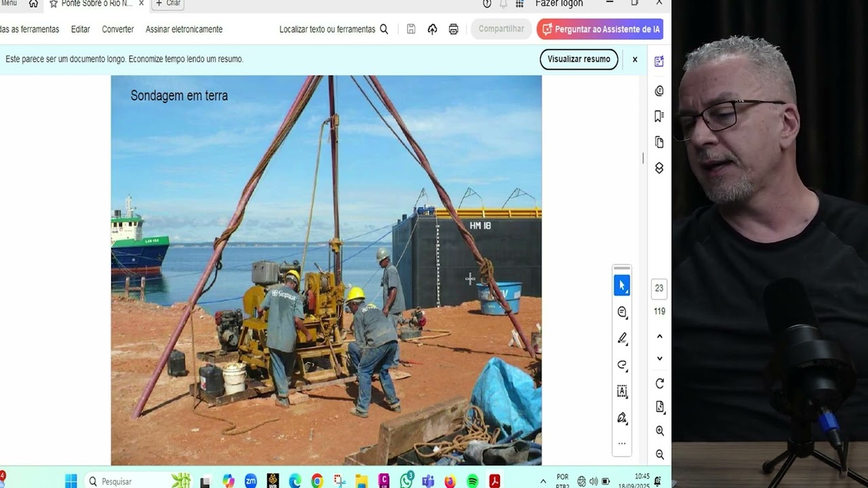Print the document
Image resolution: width=868 pixels, height=488 pixels.
[x=454, y=29]
